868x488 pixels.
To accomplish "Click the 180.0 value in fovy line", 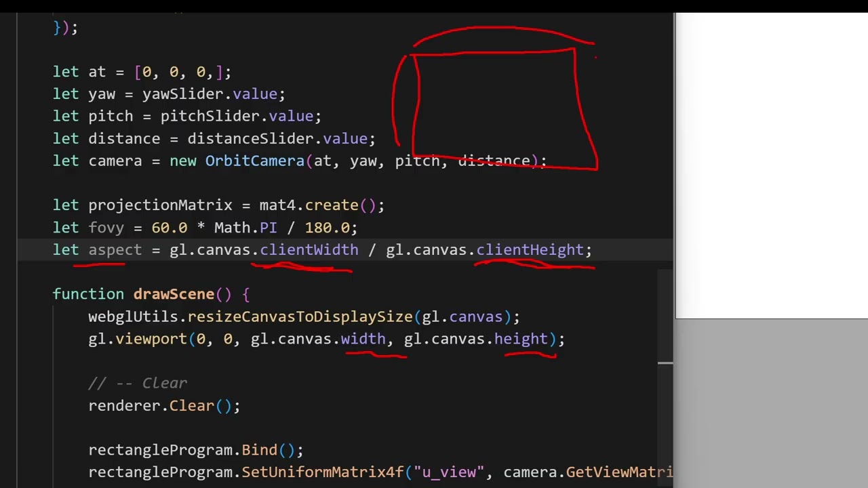I will 327,228.
